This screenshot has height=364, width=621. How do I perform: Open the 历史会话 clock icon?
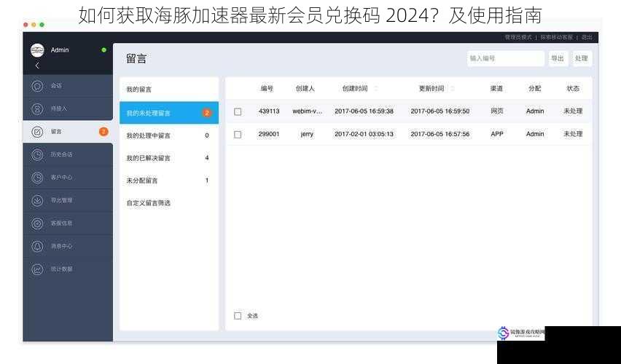click(x=37, y=154)
